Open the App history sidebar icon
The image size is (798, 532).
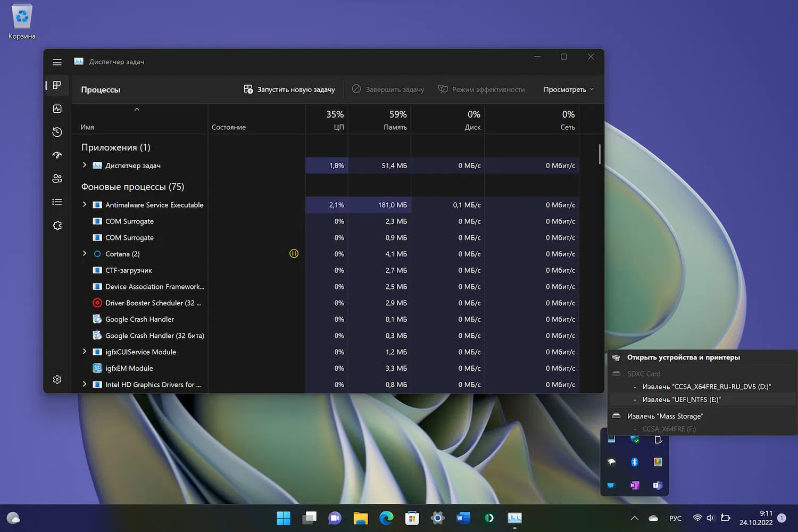tap(57, 132)
